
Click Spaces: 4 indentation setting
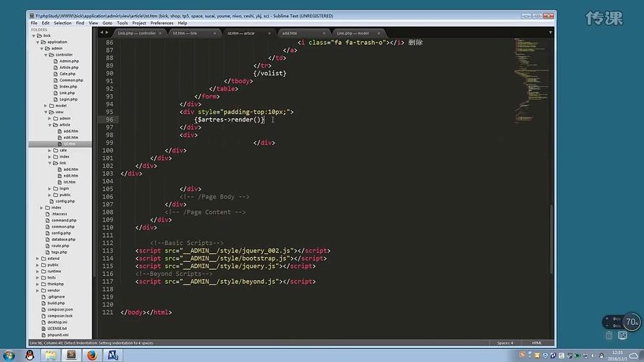point(505,342)
